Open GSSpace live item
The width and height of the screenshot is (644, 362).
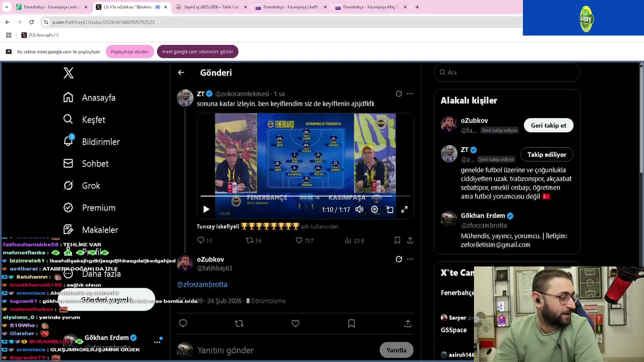pos(454,330)
